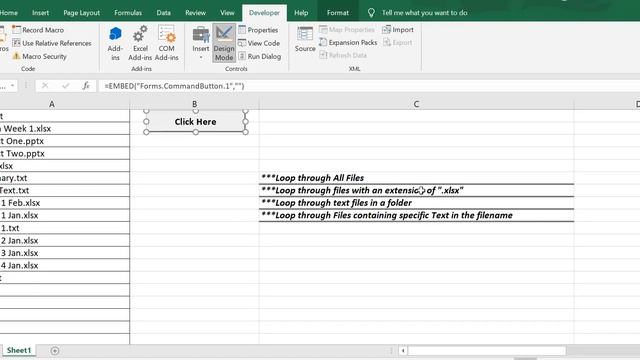Open COM Add-ins manager
The image size is (640, 360).
pos(167,43)
